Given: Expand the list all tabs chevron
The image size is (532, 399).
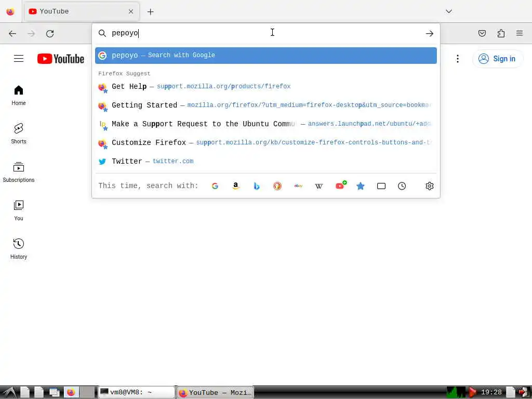Looking at the screenshot, I should click(448, 11).
